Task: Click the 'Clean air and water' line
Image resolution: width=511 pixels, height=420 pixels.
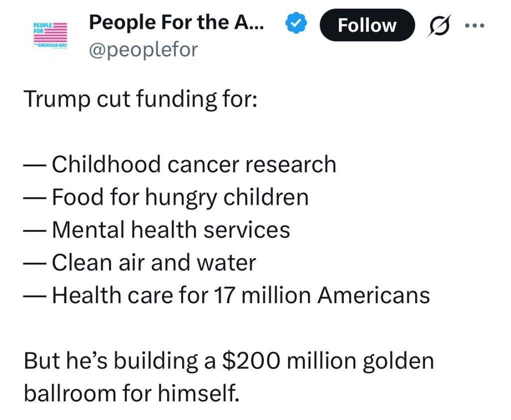Action: pos(140,263)
